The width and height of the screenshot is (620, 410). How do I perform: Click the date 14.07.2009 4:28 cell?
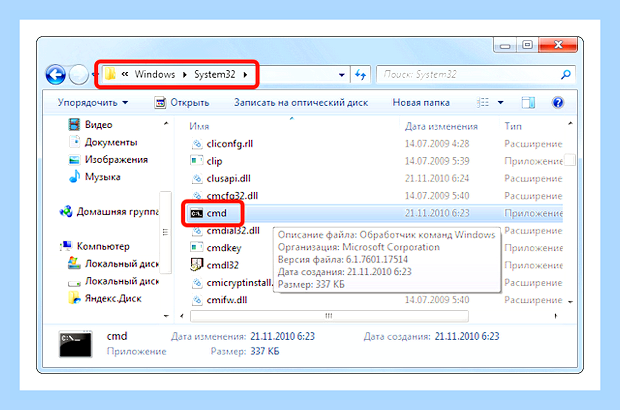(437, 144)
